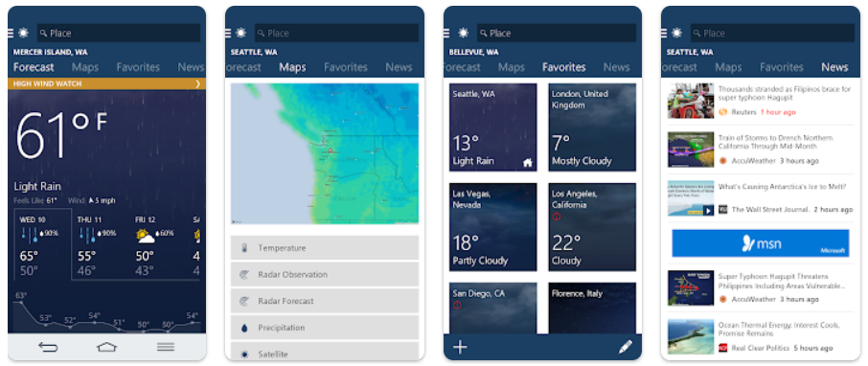The height and width of the screenshot is (366, 868).
Task: Open Los Angeles, California favorite tile
Action: 592,227
